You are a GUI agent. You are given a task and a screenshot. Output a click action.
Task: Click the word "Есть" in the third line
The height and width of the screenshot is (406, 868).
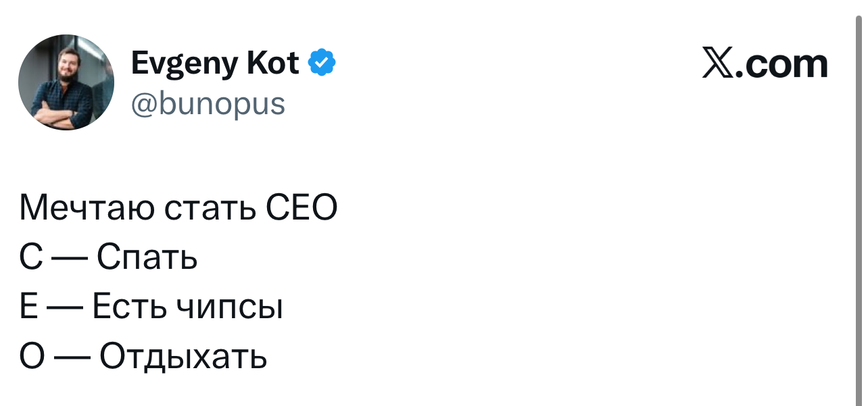130,307
